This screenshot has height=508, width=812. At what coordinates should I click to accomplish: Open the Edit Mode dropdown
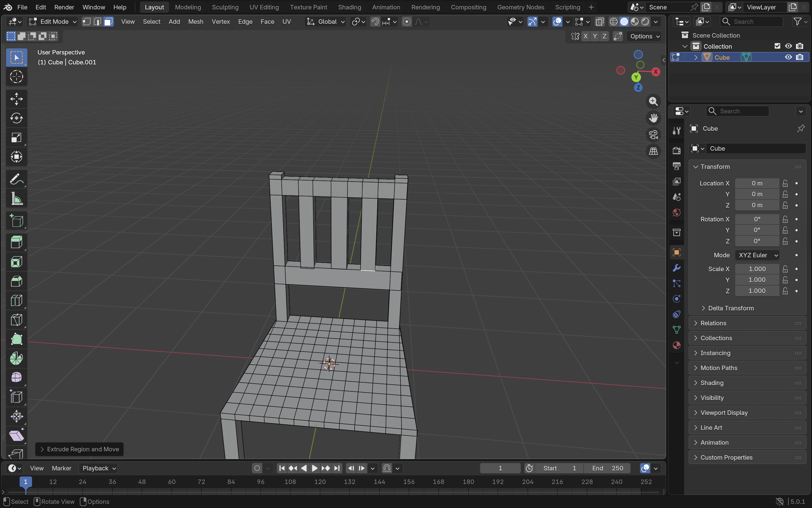coord(52,22)
